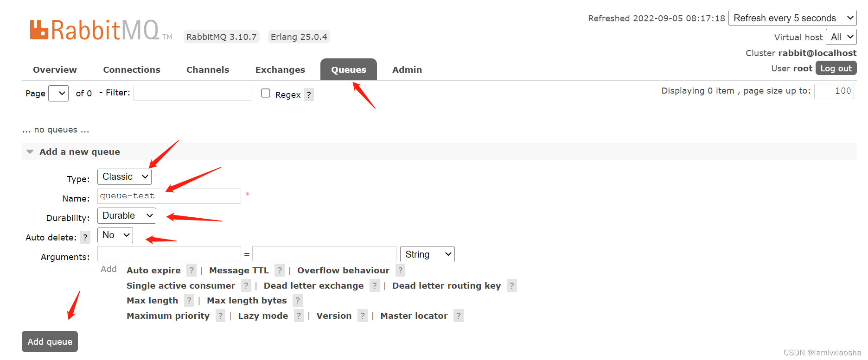Screen dimensions: 868x360
Task: Click the RabbitMQ 3.10.7 version label
Action: [222, 37]
